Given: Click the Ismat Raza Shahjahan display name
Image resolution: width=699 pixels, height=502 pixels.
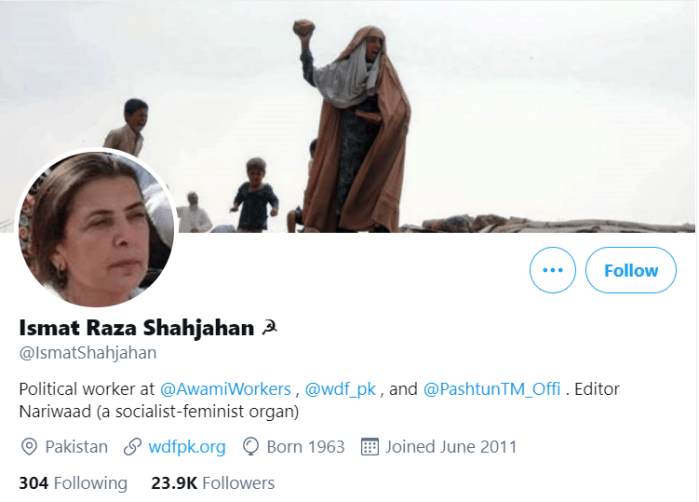Looking at the screenshot, I should tap(136, 328).
